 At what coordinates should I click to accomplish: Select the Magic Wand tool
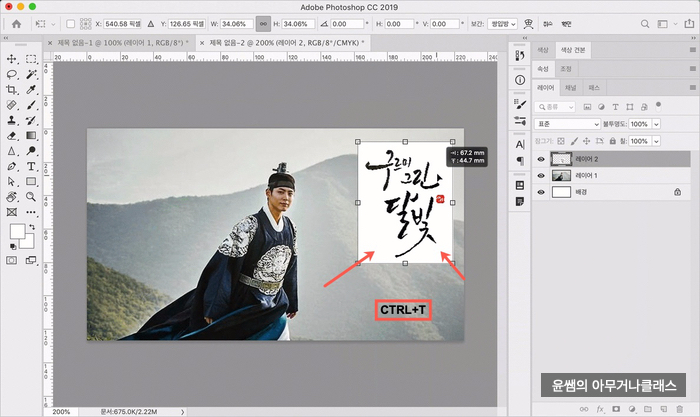(31, 75)
